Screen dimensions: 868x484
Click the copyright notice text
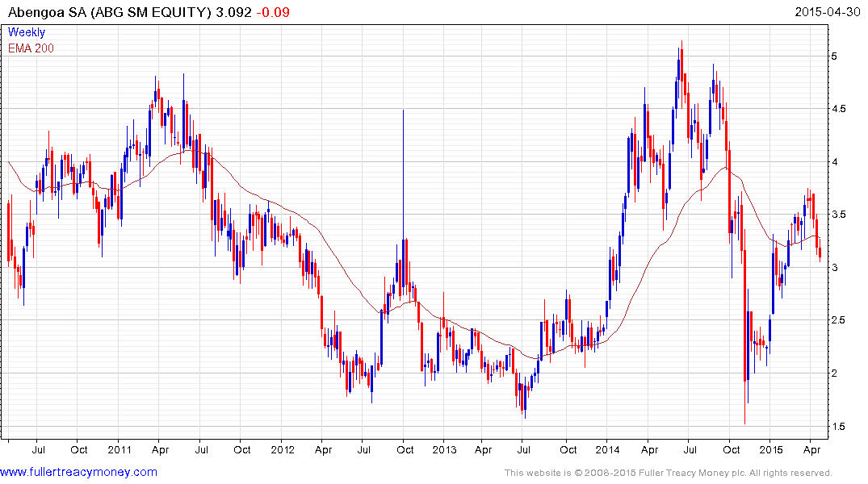669,473
